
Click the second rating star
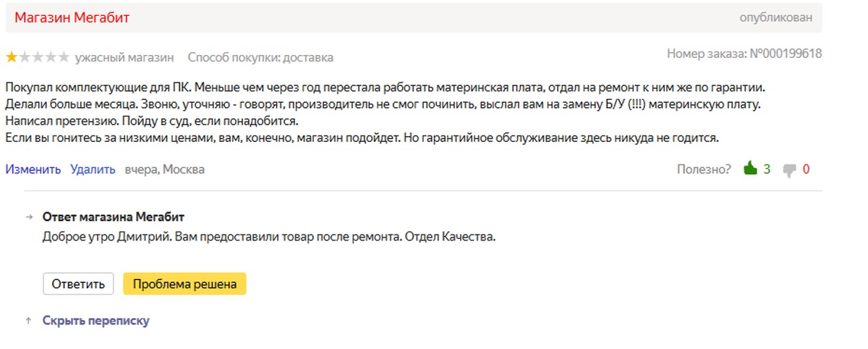pos(25,56)
